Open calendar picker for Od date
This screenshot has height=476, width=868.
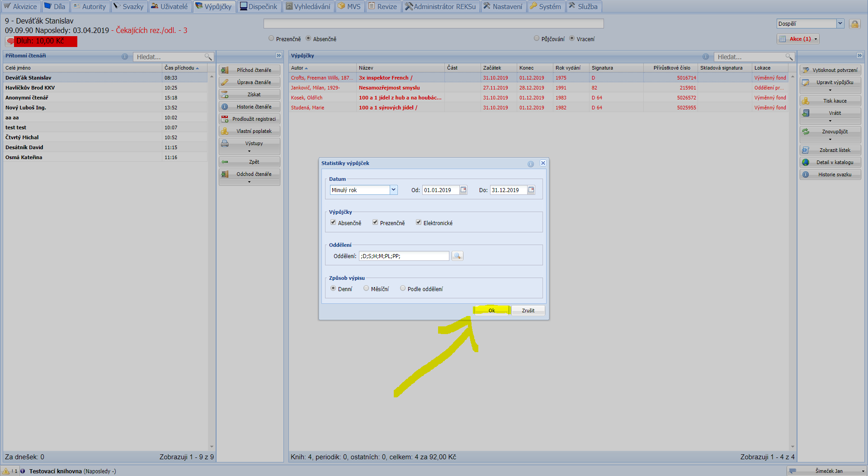463,190
